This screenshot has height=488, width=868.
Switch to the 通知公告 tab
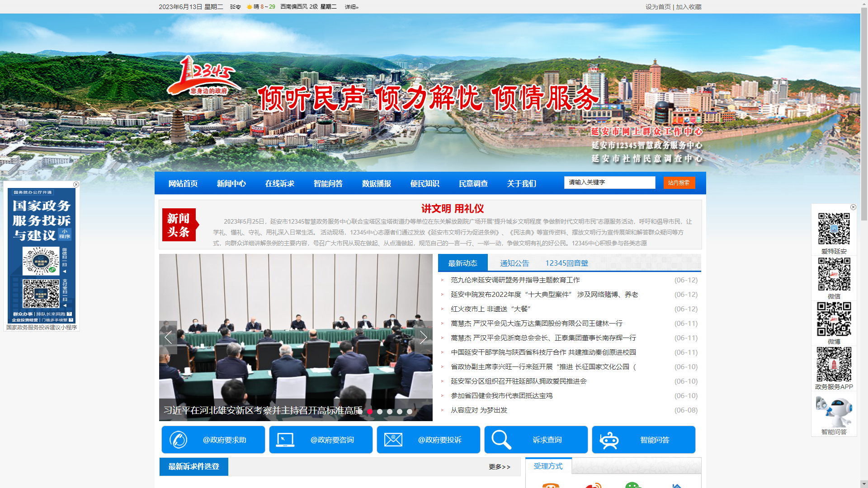514,263
